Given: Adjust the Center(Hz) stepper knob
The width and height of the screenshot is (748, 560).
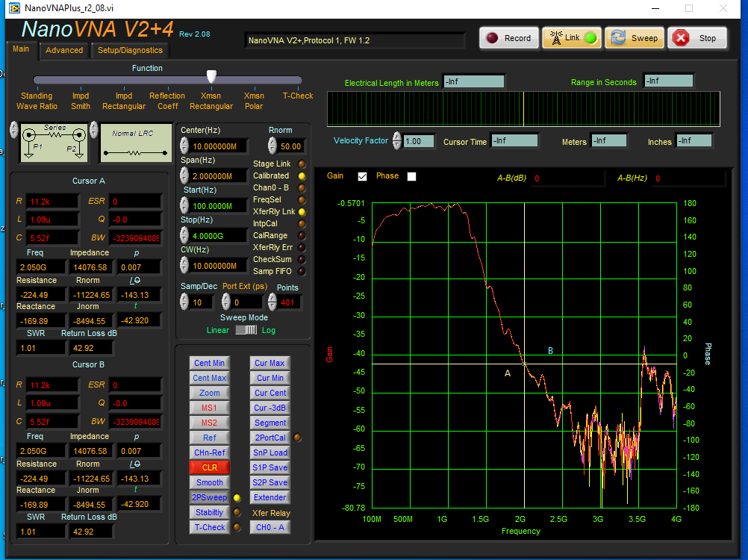Looking at the screenshot, I should [x=184, y=146].
